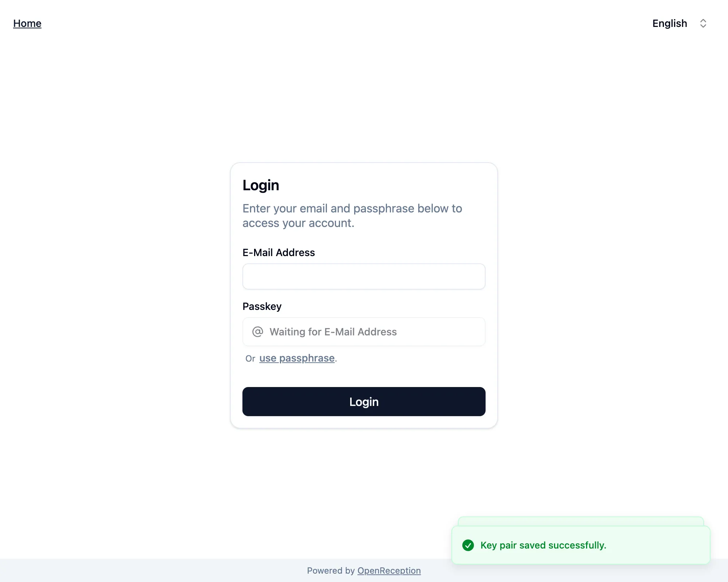Click the Powered by footer text
Screen dimensions: 728x582
coord(331,571)
